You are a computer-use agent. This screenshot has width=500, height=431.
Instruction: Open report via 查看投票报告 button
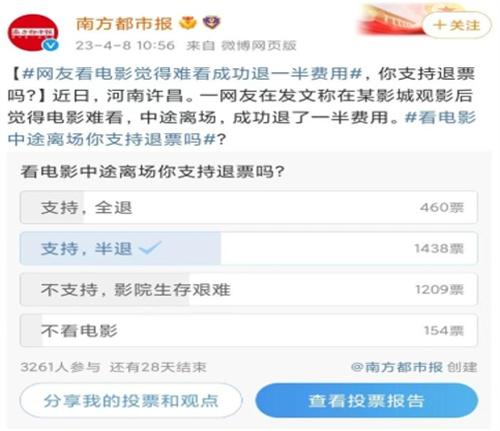(367, 400)
